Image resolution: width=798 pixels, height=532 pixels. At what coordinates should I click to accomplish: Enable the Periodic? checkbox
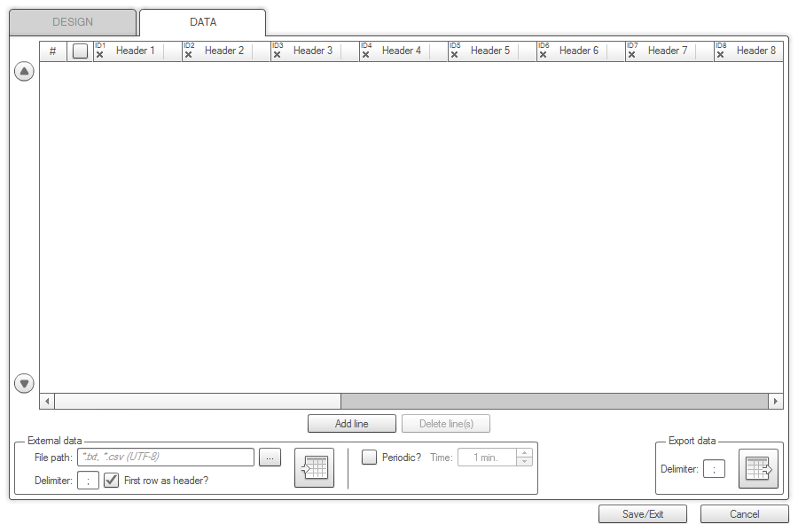pos(370,458)
